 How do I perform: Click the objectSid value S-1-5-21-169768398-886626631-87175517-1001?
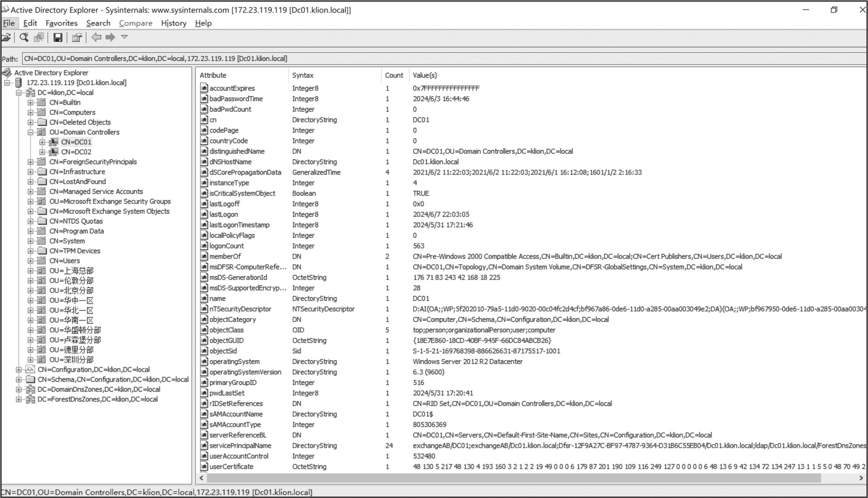click(x=487, y=351)
